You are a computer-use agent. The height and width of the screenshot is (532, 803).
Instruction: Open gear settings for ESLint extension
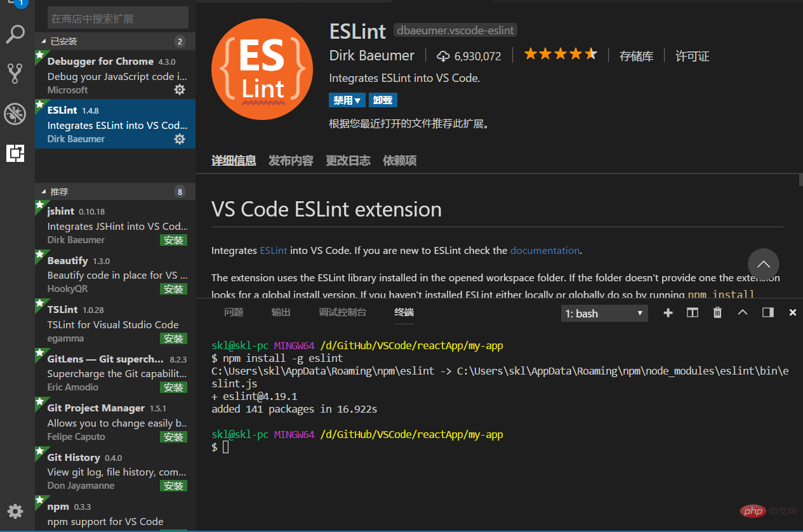pyautogui.click(x=180, y=138)
